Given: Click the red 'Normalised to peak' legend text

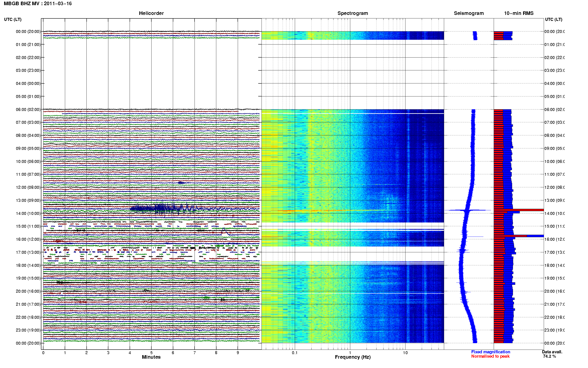Looking at the screenshot, I should pos(490,356).
